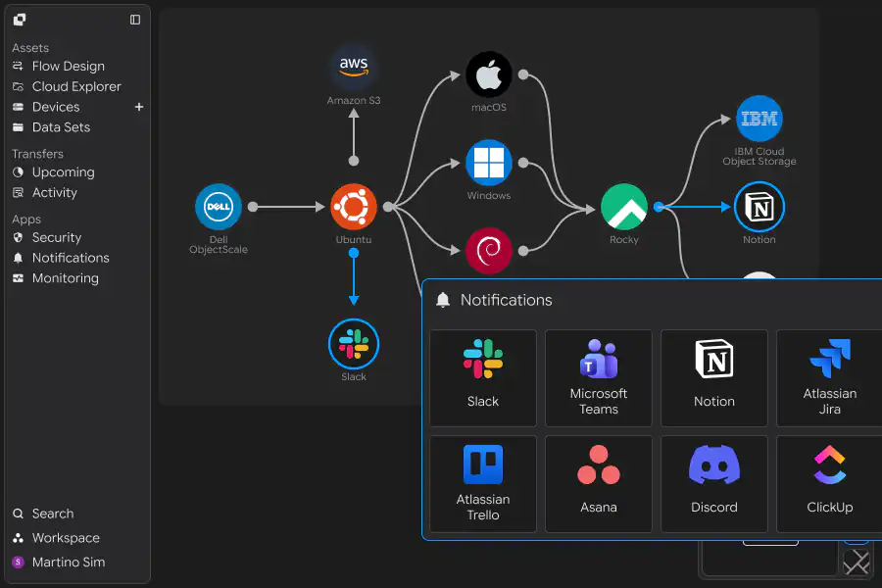Collapse the sidebar panel toggle
This screenshot has width=882, height=588.
coord(135,20)
